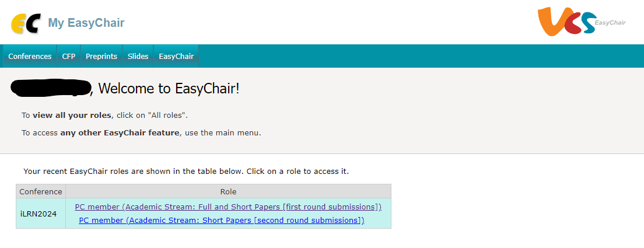644x248 pixels.
Task: Open PC member first round submissions role
Action: tap(228, 207)
